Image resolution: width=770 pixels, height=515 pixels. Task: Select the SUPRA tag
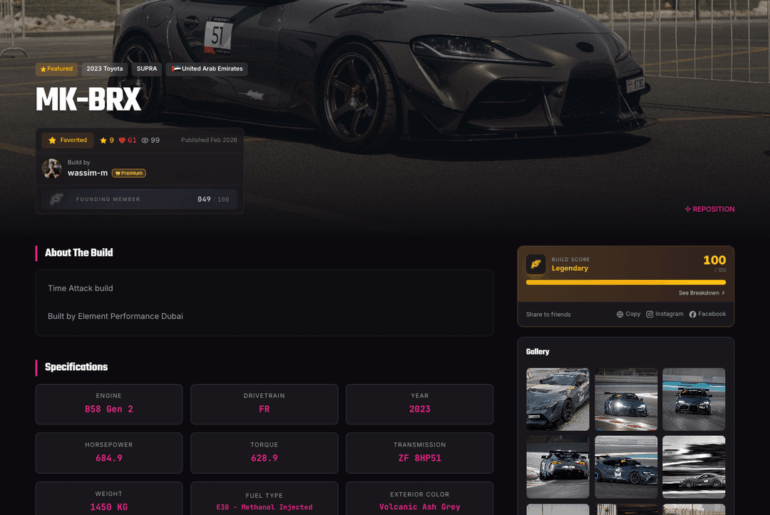point(147,69)
